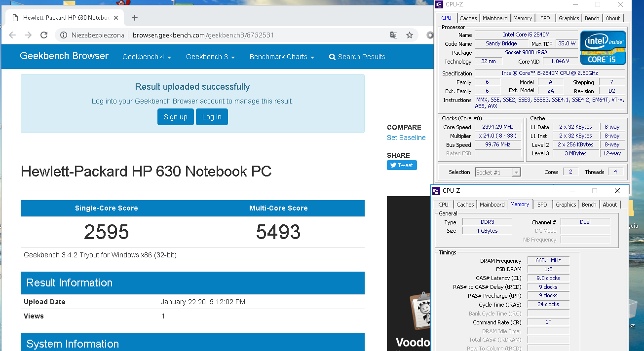
Task: Select Graphics tab in lower CPU-Z window
Action: pos(566,205)
